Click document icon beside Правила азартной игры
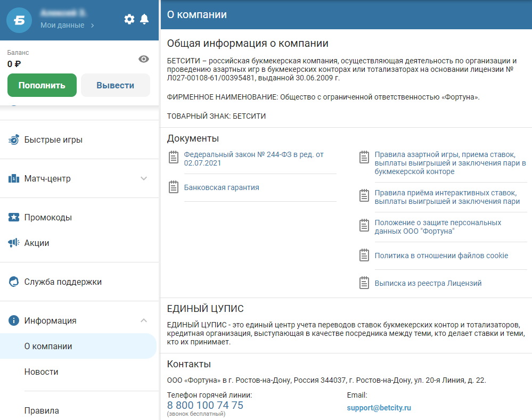The height and width of the screenshot is (420, 532). 364,157
